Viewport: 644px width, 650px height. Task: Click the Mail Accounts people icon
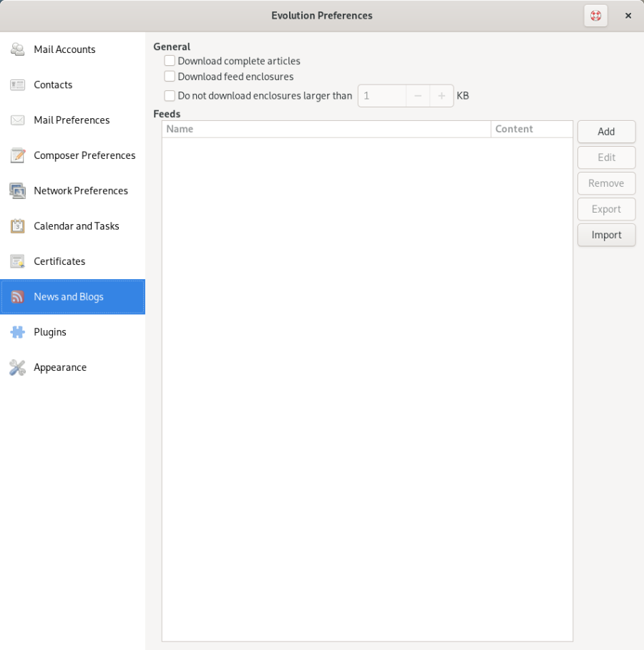[17, 49]
